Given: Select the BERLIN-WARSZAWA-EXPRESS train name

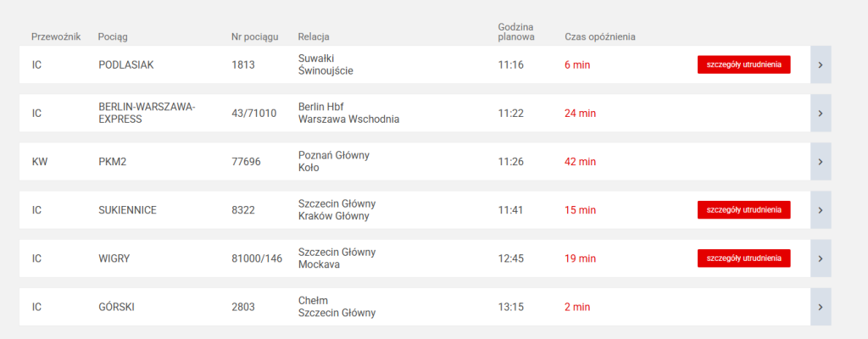Looking at the screenshot, I should tap(147, 114).
